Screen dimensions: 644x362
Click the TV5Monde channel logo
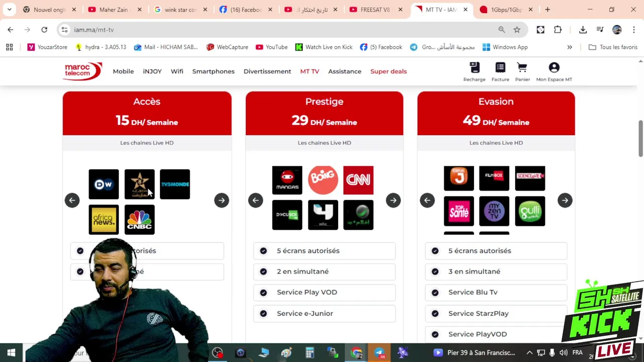pos(175,185)
